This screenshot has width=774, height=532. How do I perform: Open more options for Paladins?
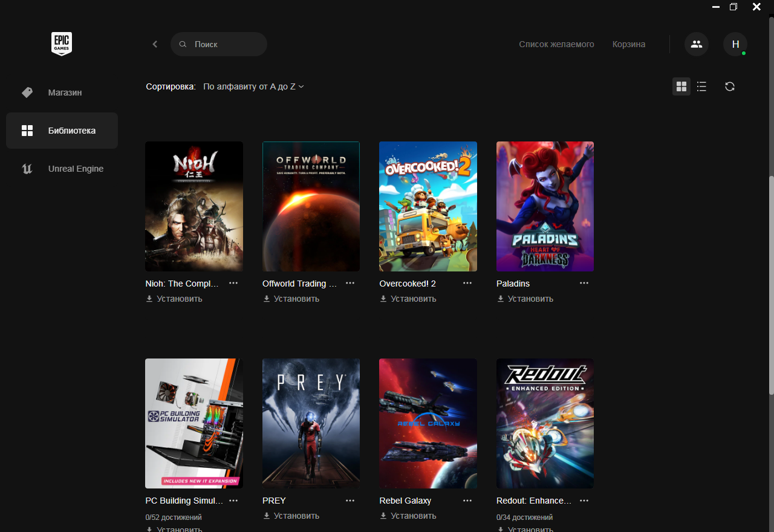tap(584, 283)
